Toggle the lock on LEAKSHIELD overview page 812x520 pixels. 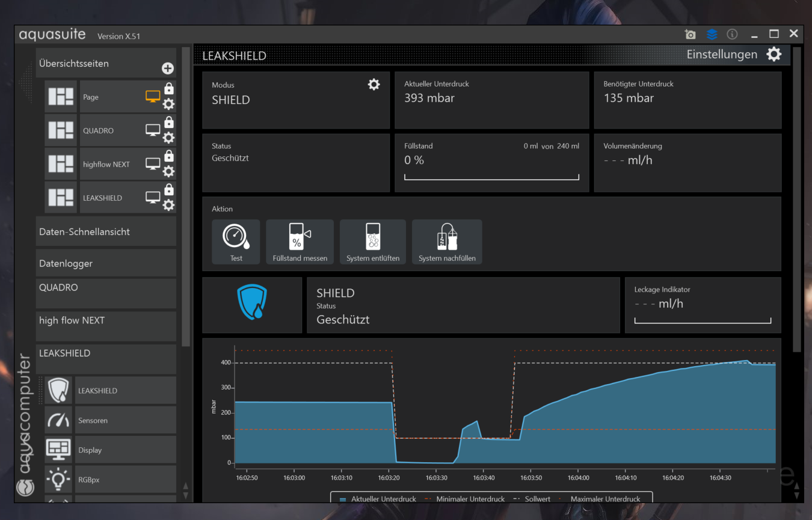pyautogui.click(x=169, y=189)
